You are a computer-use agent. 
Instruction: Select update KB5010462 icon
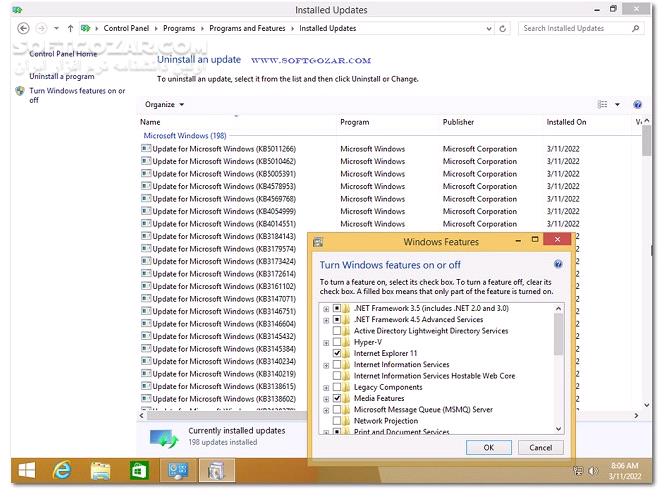pyautogui.click(x=146, y=161)
